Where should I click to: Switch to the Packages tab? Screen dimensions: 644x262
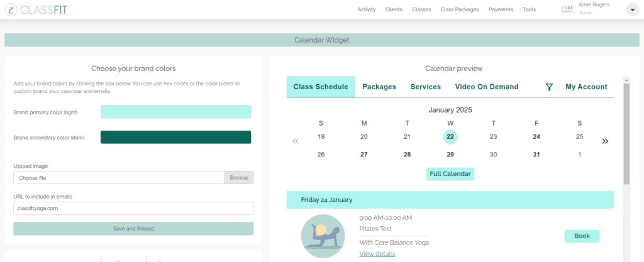coord(379,87)
